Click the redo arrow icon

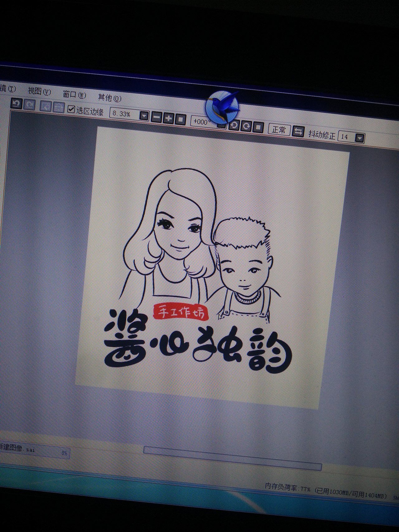[x=30, y=105]
